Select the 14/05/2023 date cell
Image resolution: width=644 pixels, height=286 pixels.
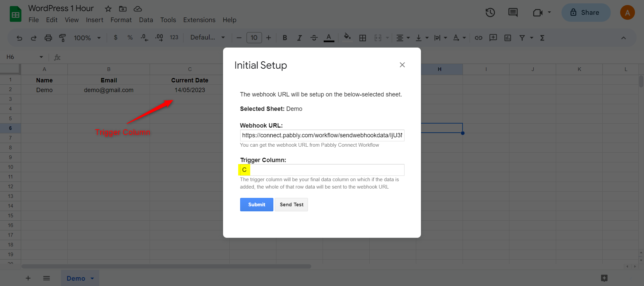tap(190, 90)
